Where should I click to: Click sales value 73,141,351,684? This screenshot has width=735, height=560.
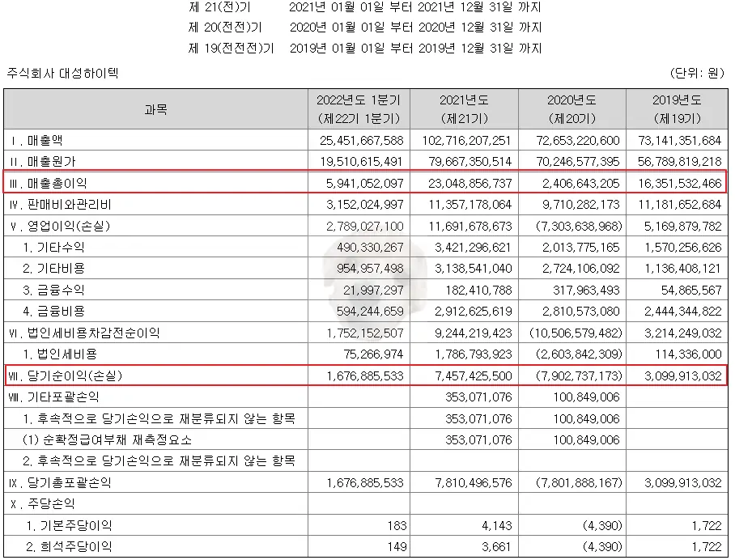click(x=680, y=141)
